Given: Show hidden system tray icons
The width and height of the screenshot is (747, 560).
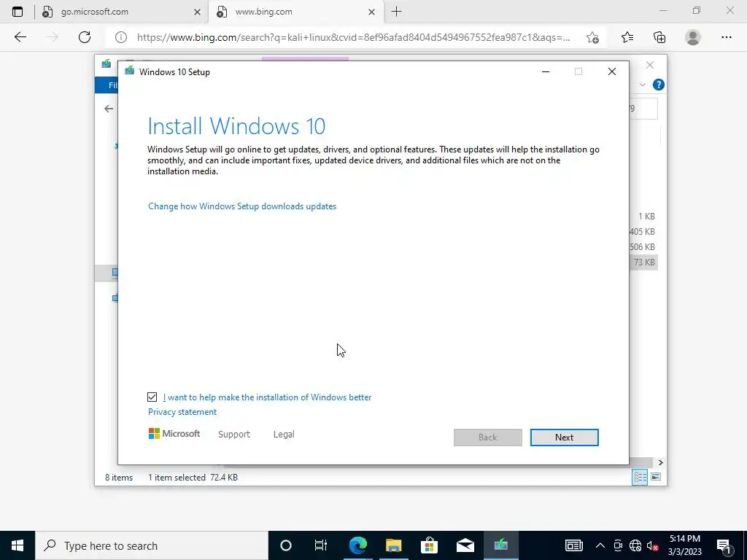Looking at the screenshot, I should pyautogui.click(x=600, y=545).
